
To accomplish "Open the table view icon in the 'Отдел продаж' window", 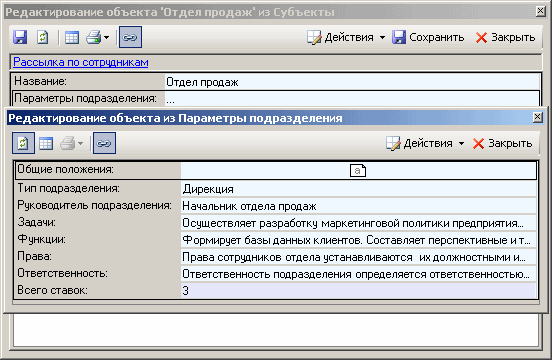I will click(x=72, y=37).
